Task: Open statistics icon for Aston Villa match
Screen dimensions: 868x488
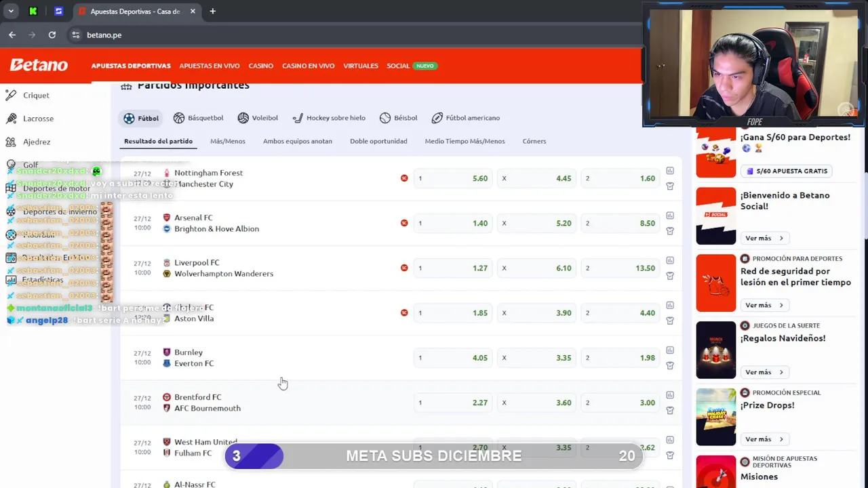Action: pyautogui.click(x=670, y=305)
